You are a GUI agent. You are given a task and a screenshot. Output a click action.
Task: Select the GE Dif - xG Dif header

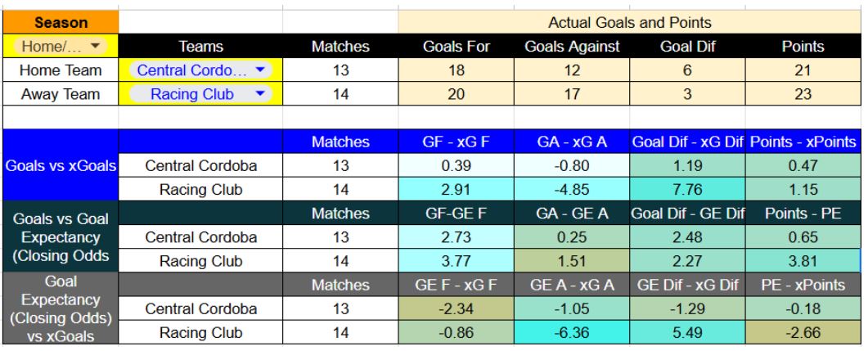[686, 285]
